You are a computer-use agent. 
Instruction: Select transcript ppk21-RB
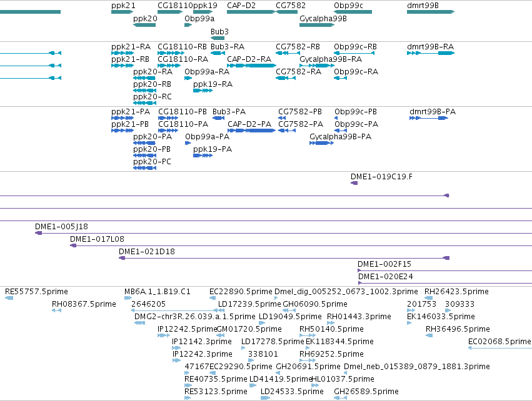(123, 66)
